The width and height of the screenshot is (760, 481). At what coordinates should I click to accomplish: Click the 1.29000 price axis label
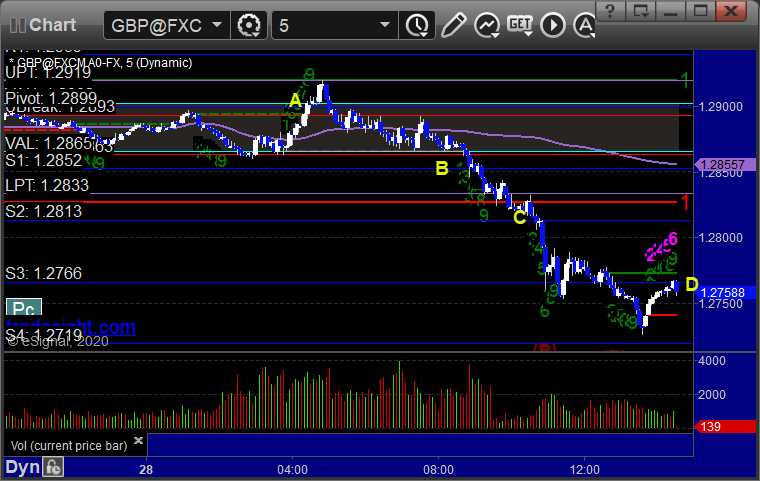point(721,107)
